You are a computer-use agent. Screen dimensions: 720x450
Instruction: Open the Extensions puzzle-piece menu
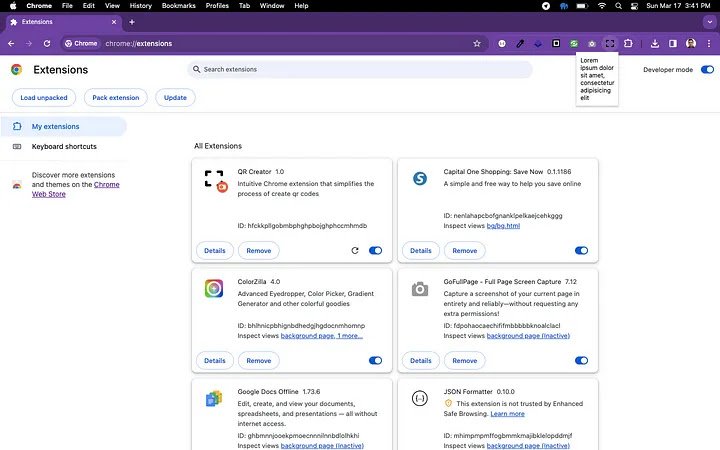tap(628, 44)
